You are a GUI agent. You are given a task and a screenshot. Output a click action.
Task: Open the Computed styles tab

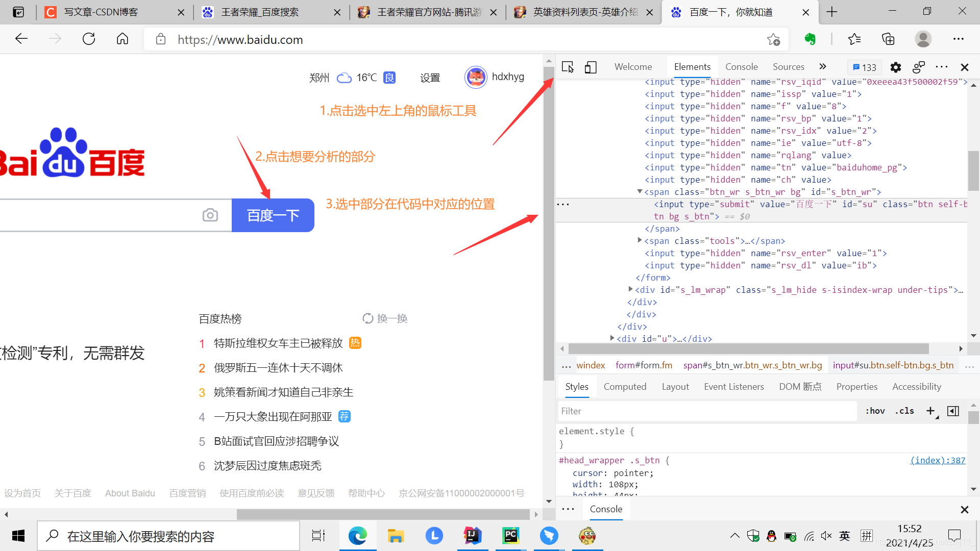click(x=625, y=387)
